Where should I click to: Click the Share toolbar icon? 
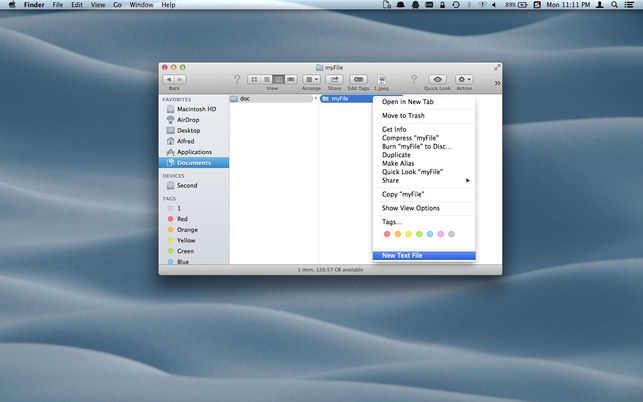(x=336, y=79)
